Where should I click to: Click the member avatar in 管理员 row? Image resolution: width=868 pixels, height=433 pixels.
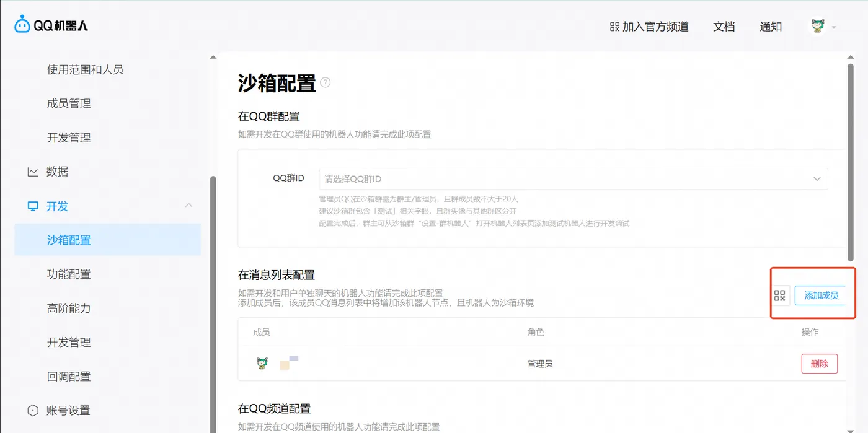coord(262,363)
